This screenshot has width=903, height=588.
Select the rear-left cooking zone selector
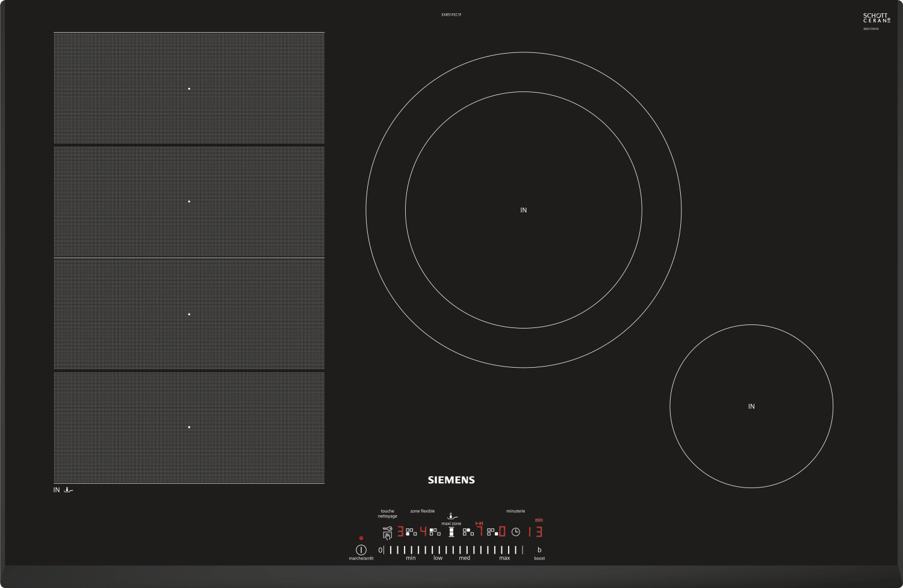coord(435,532)
